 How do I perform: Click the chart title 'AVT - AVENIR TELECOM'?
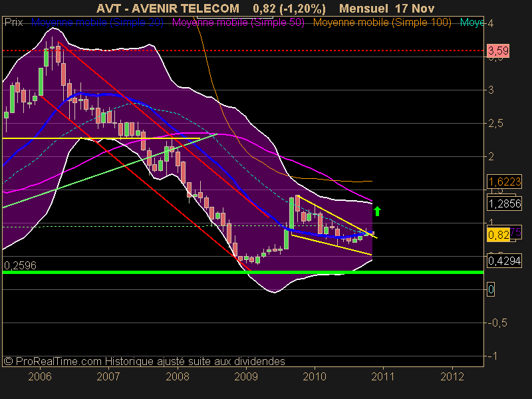click(168, 9)
